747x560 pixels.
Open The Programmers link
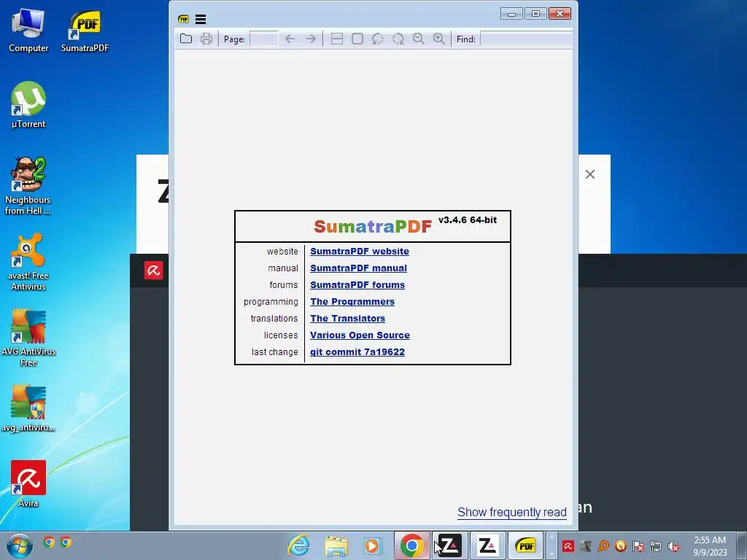[352, 301]
